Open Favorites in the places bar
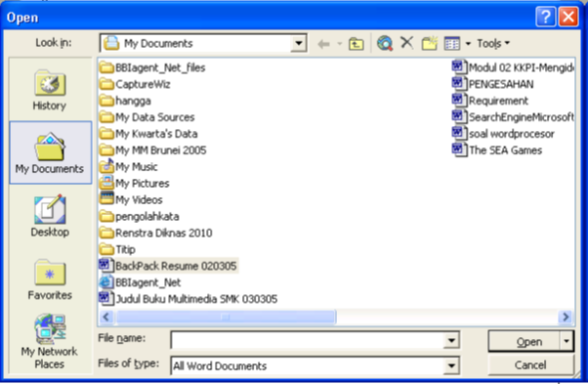Screen dimensions: 588x384 [50, 279]
